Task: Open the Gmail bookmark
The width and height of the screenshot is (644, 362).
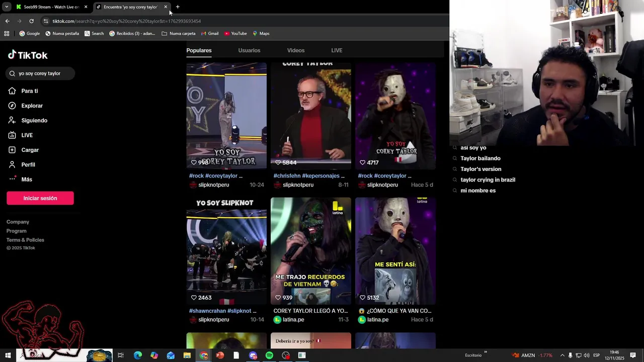Action: [x=210, y=34]
